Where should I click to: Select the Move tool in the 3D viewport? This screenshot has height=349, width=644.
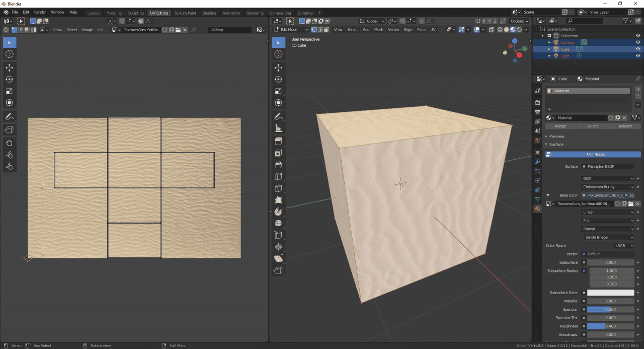point(279,67)
